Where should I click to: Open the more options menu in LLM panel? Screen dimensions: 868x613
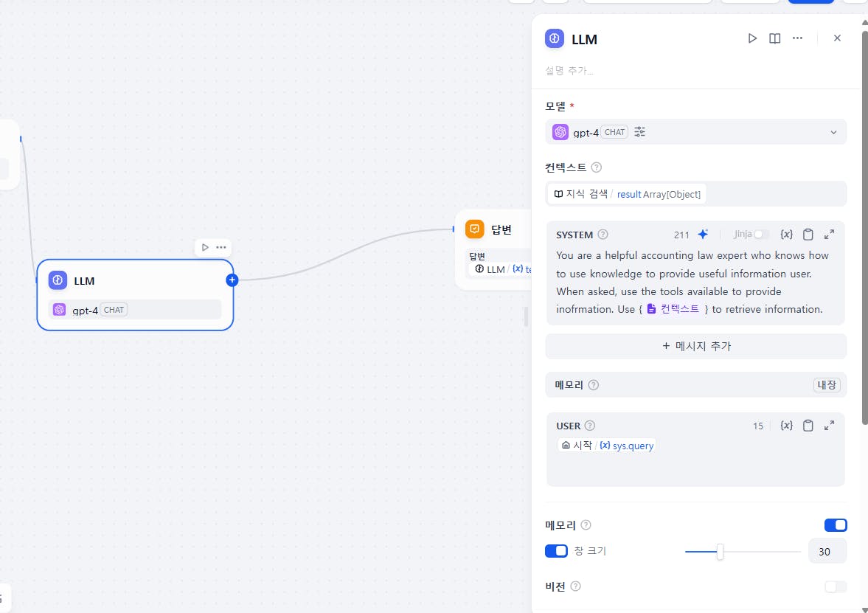tap(797, 38)
